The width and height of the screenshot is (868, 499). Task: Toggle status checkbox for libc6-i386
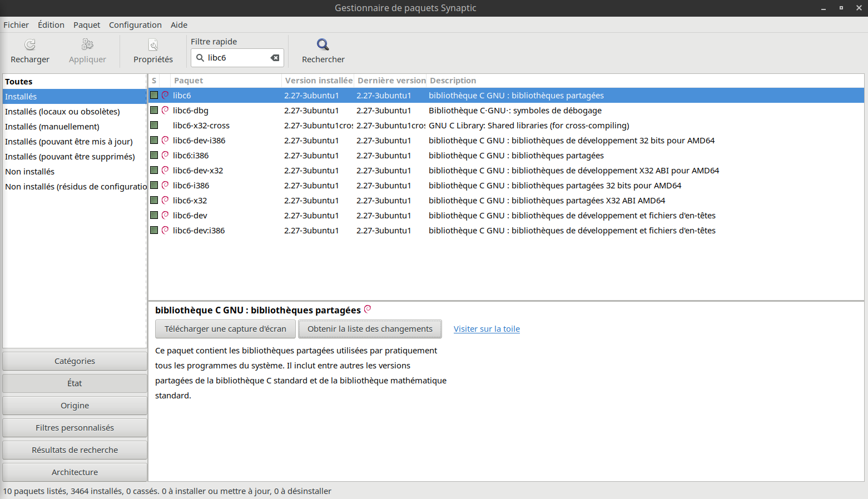(x=154, y=185)
